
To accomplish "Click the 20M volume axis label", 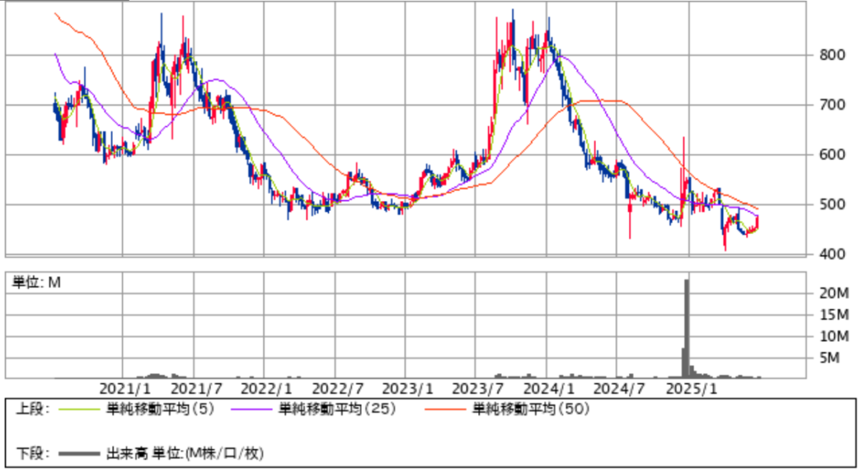I will (x=834, y=293).
